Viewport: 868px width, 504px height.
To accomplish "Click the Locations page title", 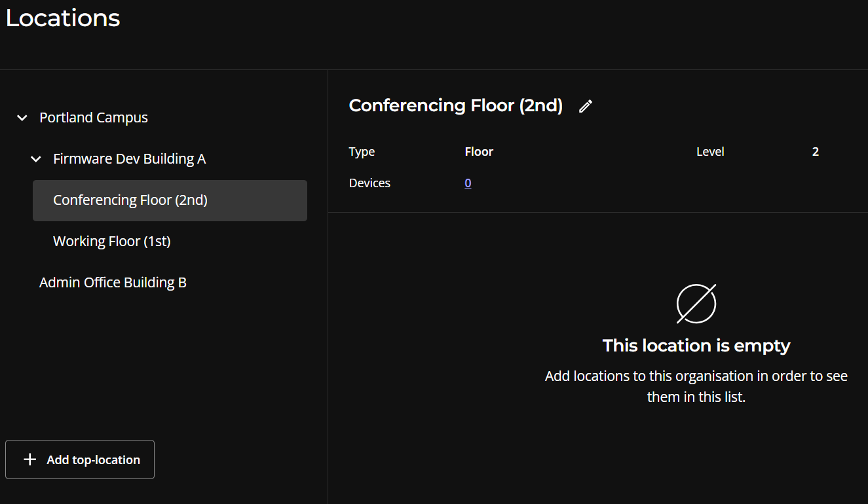I will pyautogui.click(x=63, y=18).
